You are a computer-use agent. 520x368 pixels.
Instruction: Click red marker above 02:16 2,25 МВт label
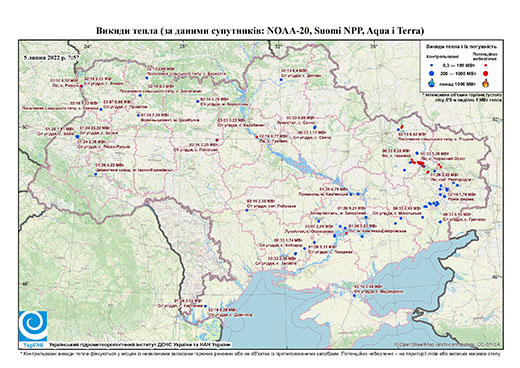pyautogui.click(x=217, y=140)
